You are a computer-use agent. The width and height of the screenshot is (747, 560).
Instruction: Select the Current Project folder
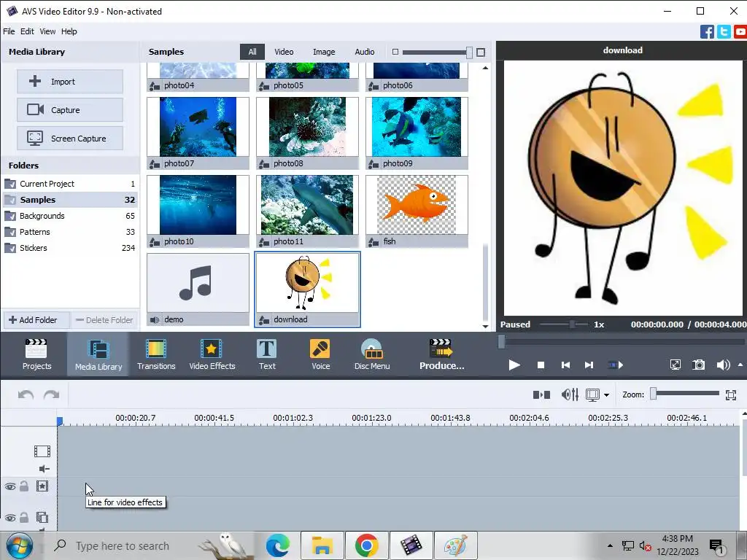[70, 184]
